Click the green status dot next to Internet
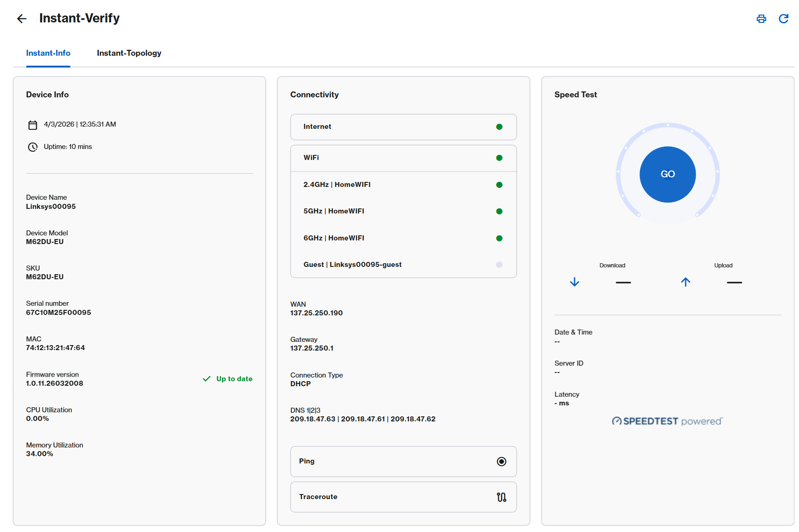 click(499, 127)
